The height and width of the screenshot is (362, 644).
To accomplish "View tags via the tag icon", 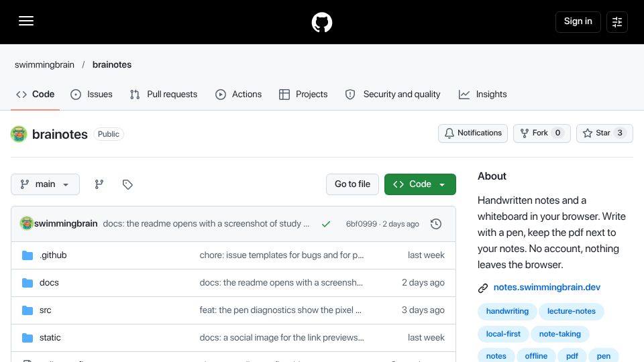I will [127, 184].
